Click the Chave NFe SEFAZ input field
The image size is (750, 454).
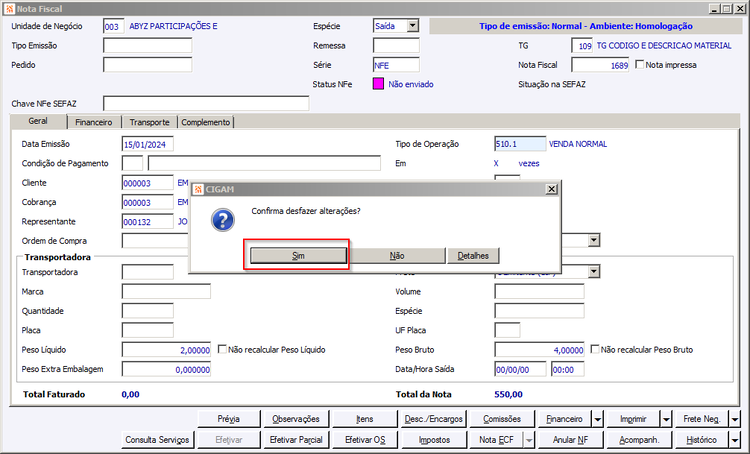click(206, 103)
